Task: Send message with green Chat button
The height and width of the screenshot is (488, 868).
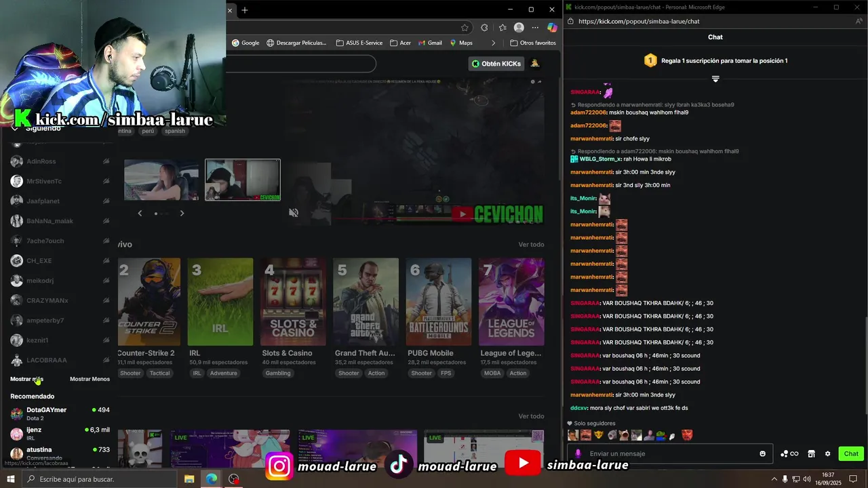Action: [851, 453]
